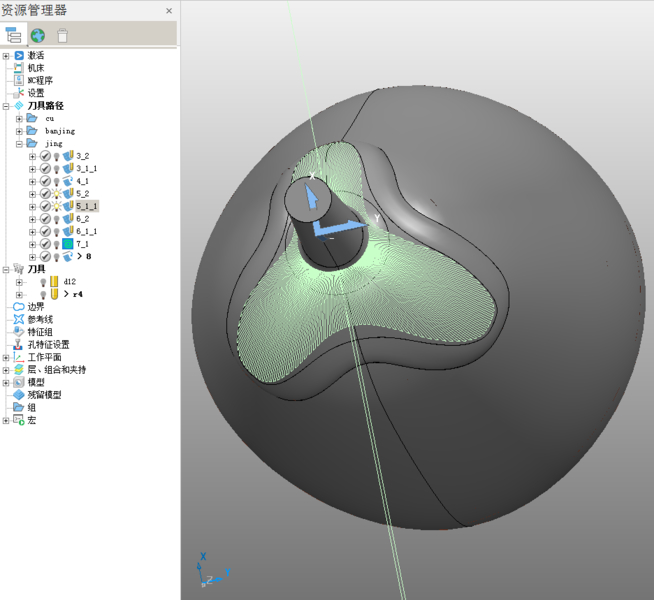Image resolution: width=654 pixels, height=600 pixels.
Task: Toggle lightbulb visibility of toolpath 3_2
Action: tap(57, 156)
